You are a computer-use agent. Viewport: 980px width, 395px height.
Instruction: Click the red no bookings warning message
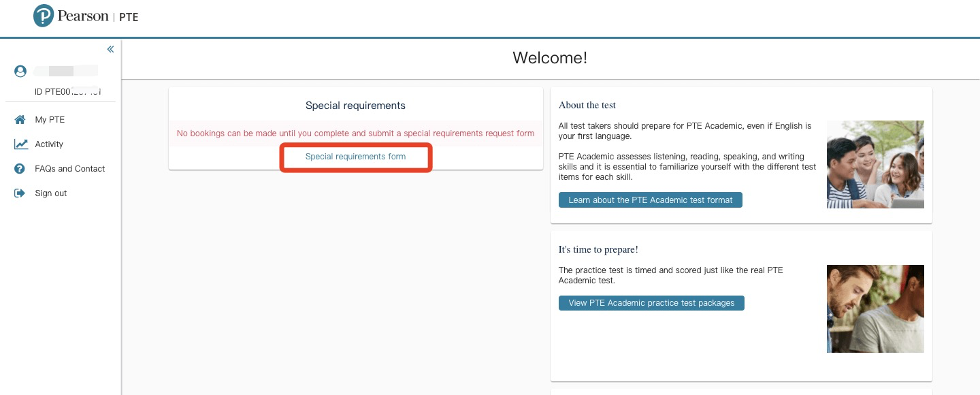tap(355, 133)
